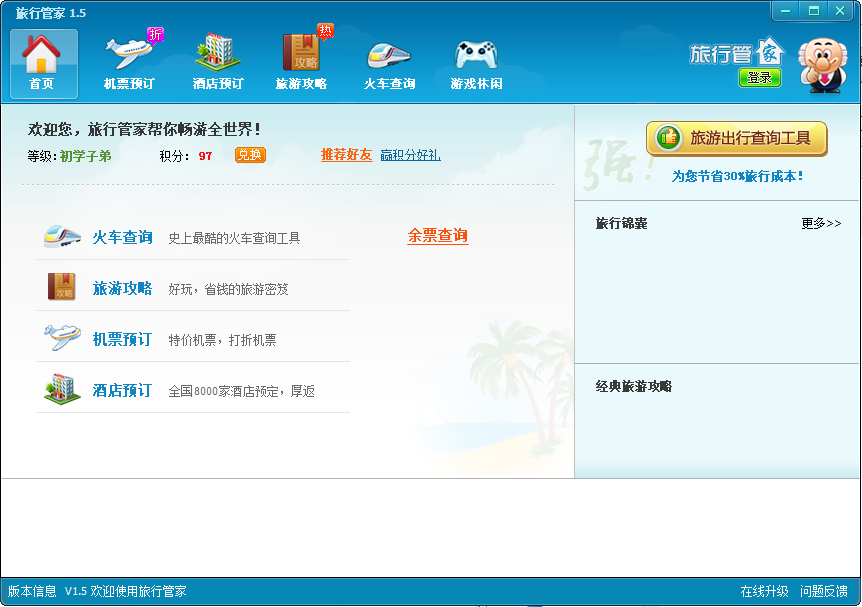Open 火车查询 list link
Viewport: 862px width, 607px height.
pos(122,237)
